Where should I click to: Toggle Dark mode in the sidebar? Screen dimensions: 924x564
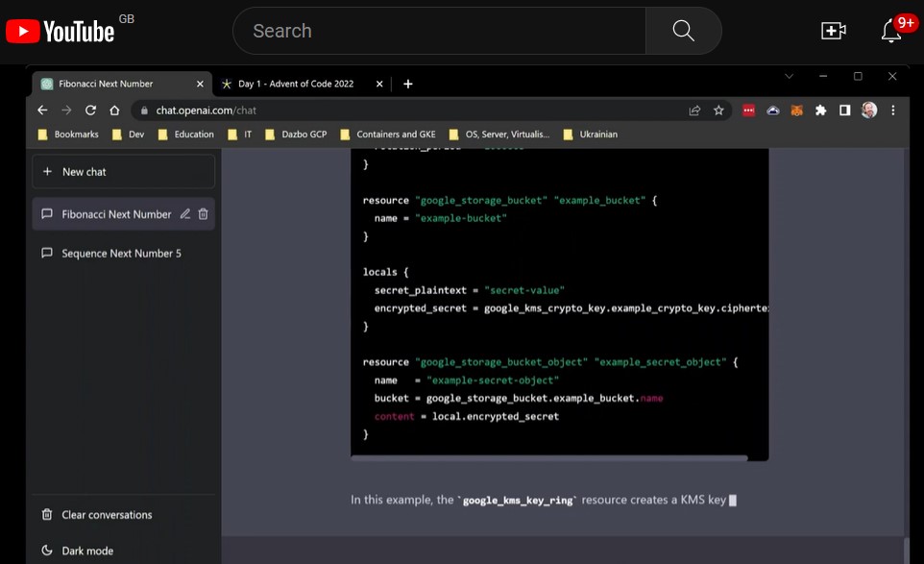86,551
